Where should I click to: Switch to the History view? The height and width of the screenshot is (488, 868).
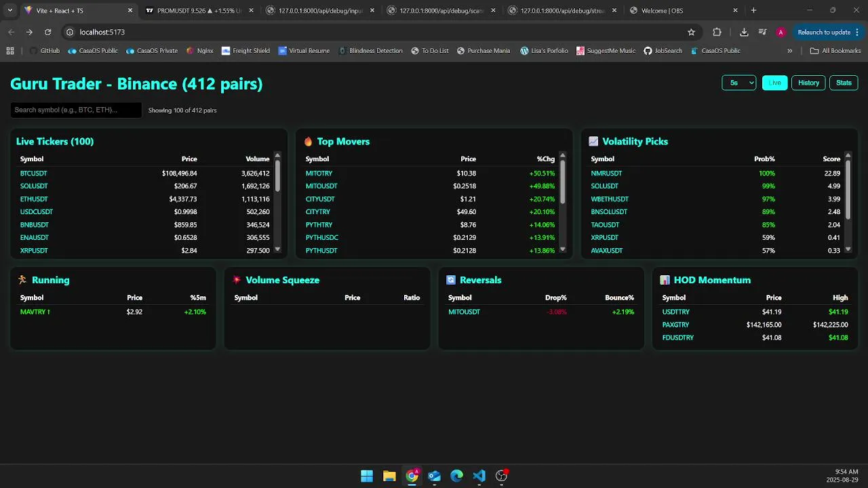tap(808, 83)
